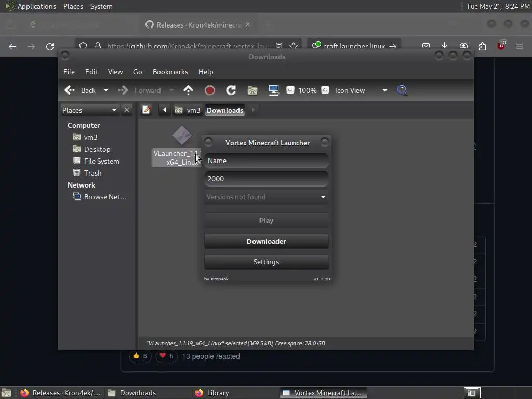
Task: Open Firefox Pocket icon
Action: pos(426,46)
